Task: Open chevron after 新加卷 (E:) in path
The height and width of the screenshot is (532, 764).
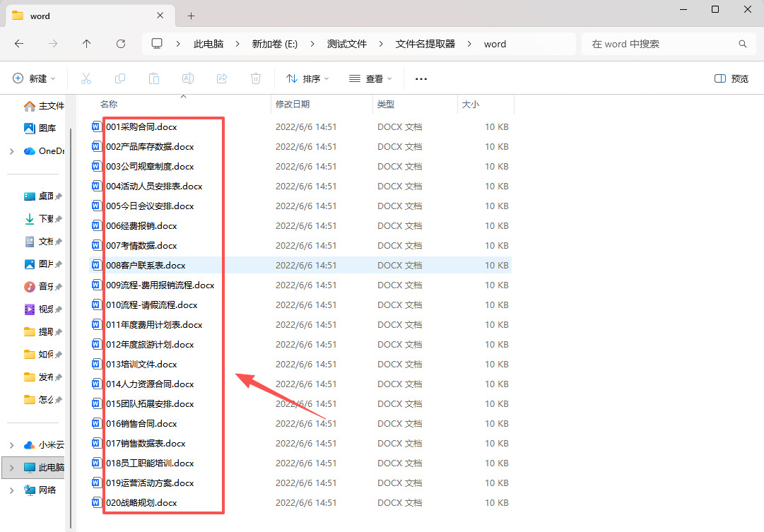Action: pos(312,44)
